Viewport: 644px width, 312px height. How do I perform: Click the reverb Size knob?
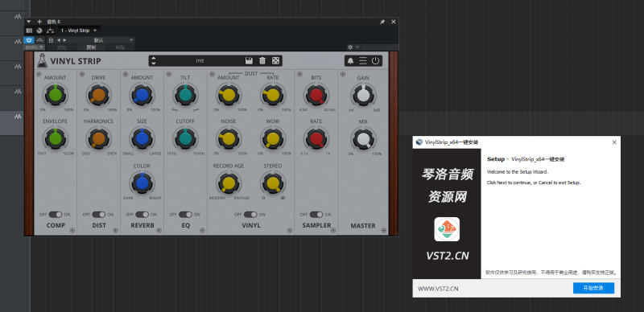pos(142,138)
